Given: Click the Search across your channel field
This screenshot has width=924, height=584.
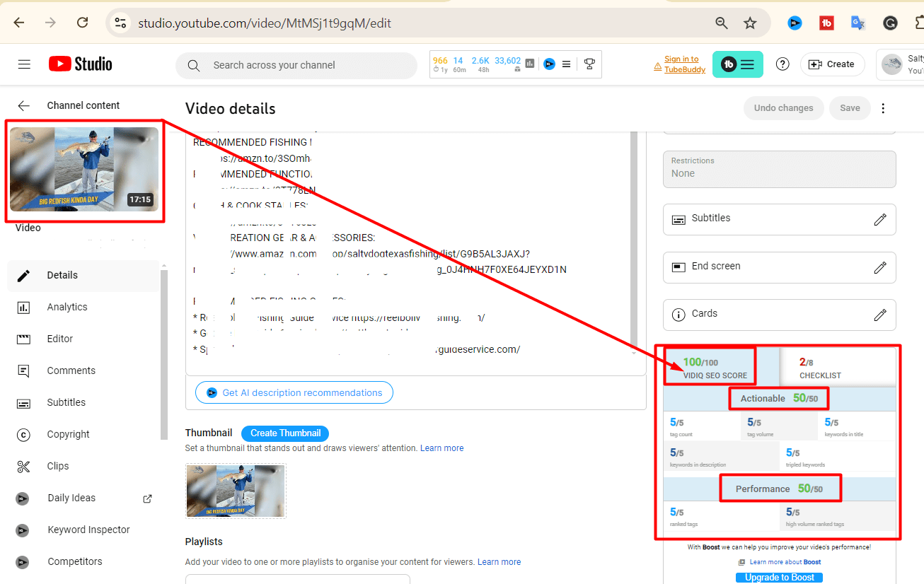Looking at the screenshot, I should pyautogui.click(x=297, y=65).
